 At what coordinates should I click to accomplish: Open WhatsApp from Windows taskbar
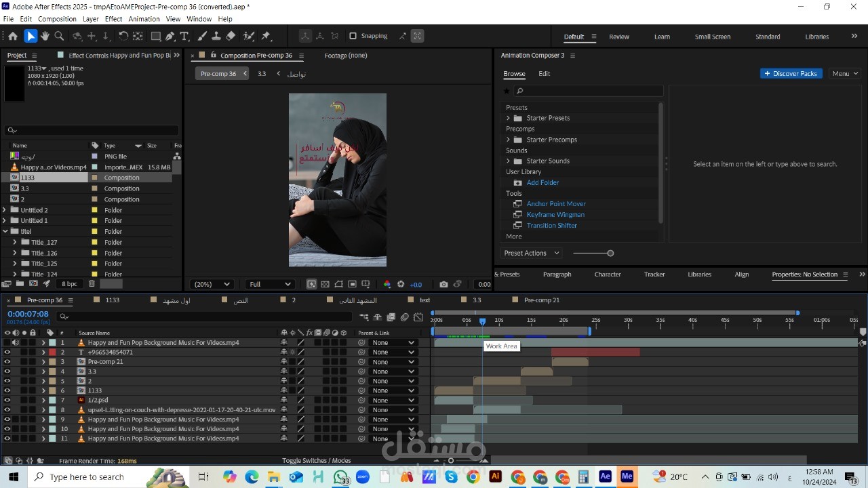340,476
